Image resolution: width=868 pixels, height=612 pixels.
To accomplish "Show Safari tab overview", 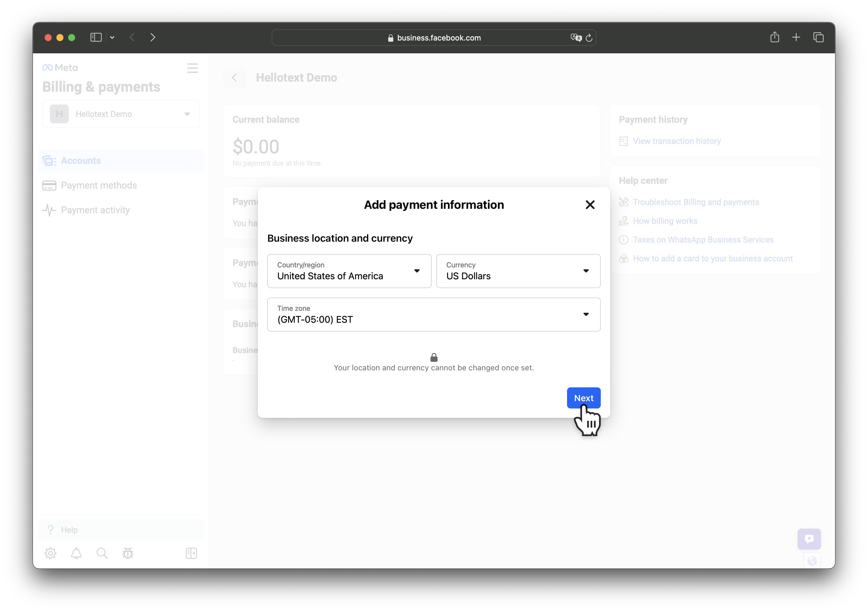I will (818, 37).
